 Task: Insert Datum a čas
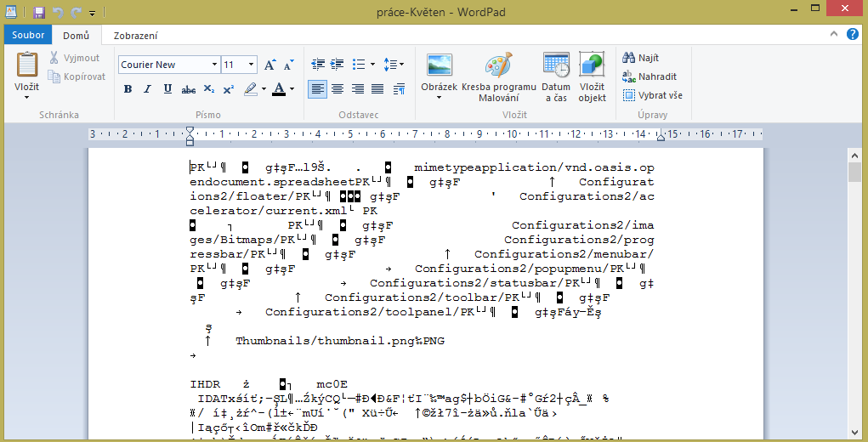[556, 76]
